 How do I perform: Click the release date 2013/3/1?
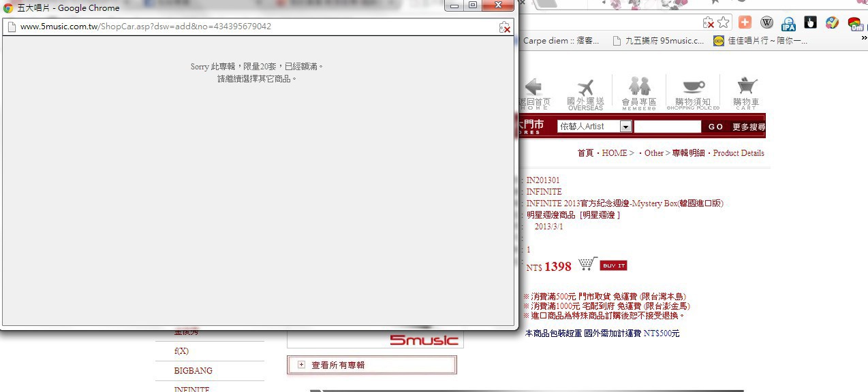pyautogui.click(x=548, y=227)
